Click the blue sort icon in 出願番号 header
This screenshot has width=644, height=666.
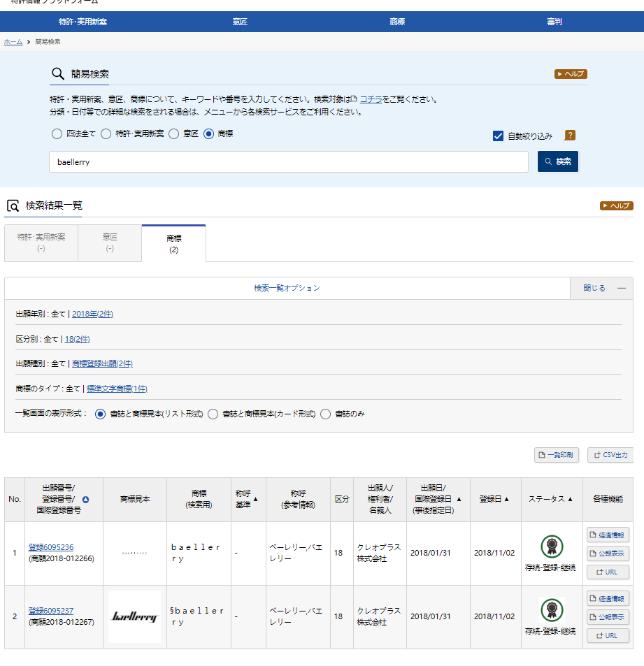coord(86,500)
